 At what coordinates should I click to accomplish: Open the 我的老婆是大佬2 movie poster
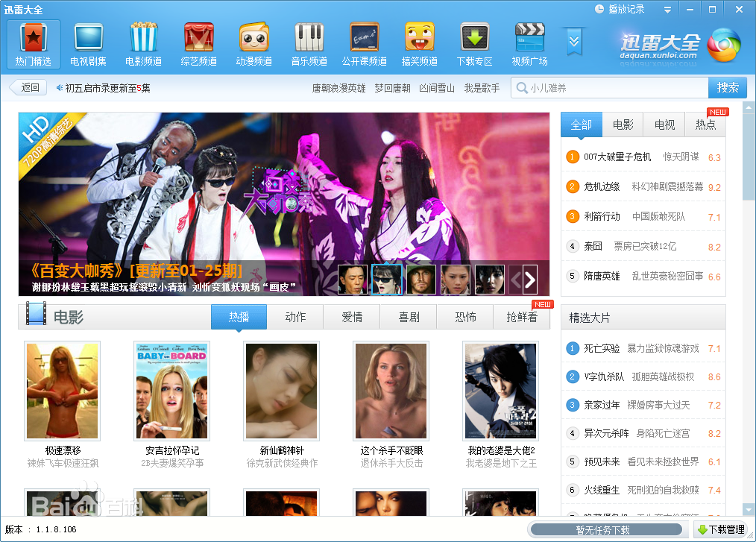[x=500, y=391]
